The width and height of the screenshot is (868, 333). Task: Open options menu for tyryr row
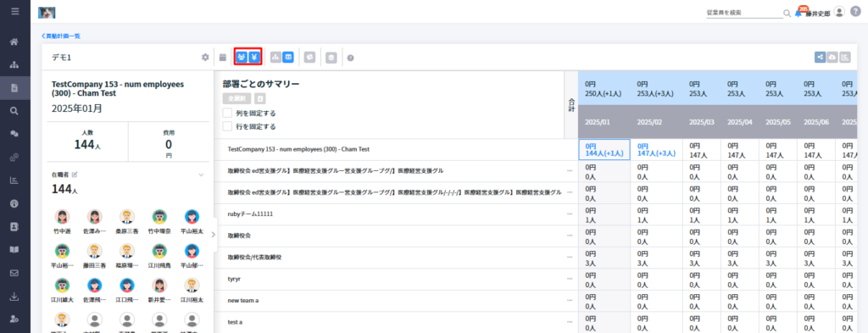[570, 279]
